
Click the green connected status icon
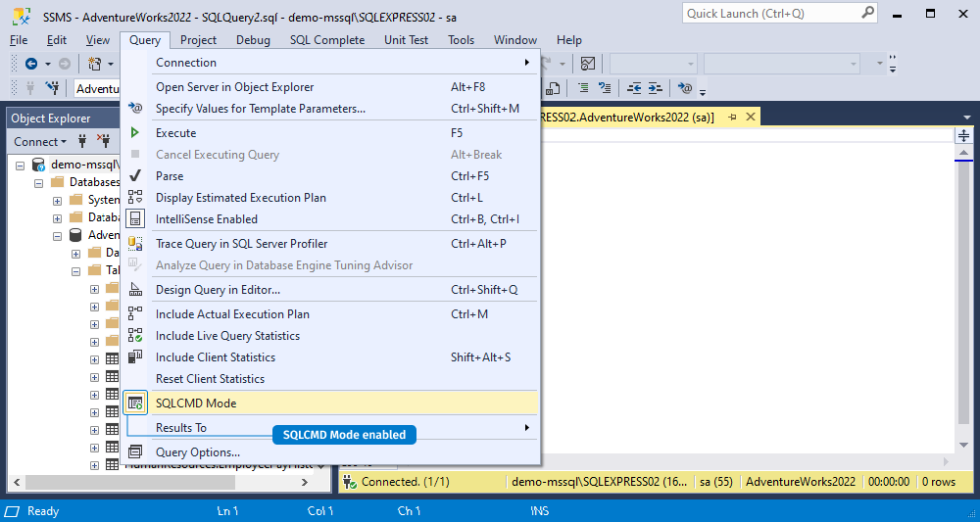[x=351, y=483]
